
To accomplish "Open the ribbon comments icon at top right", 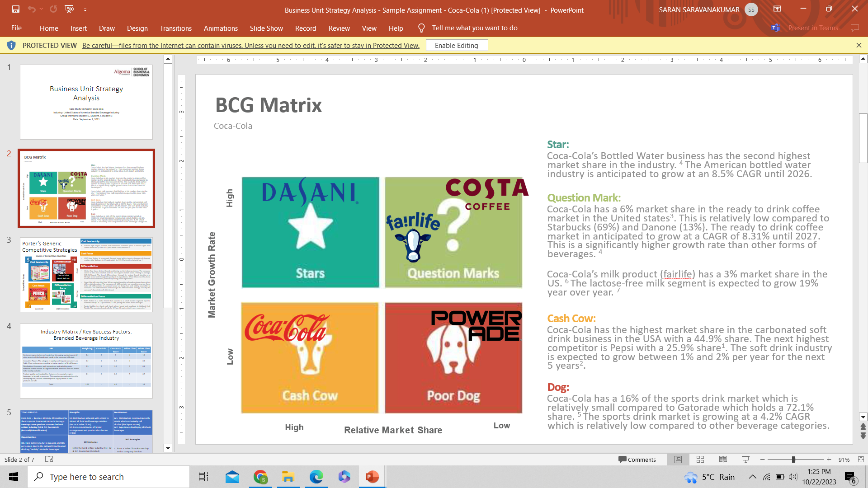I will tap(854, 28).
